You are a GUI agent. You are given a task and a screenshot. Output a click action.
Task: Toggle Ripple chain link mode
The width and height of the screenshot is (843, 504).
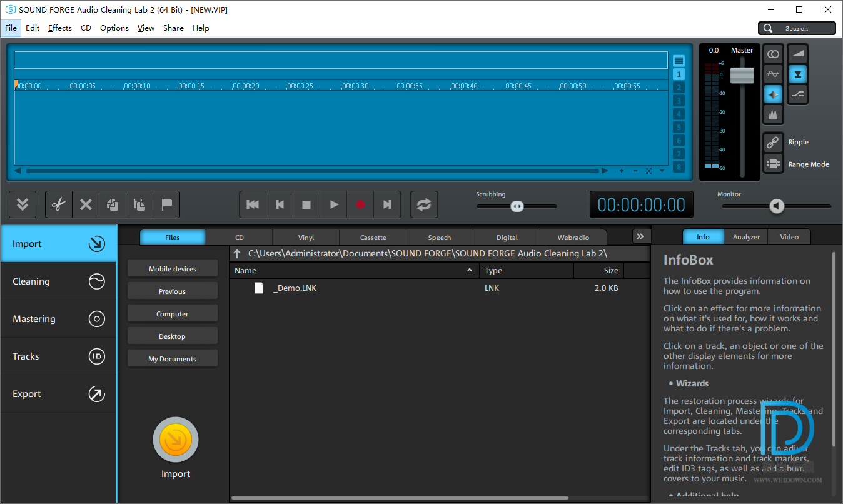pyautogui.click(x=774, y=142)
